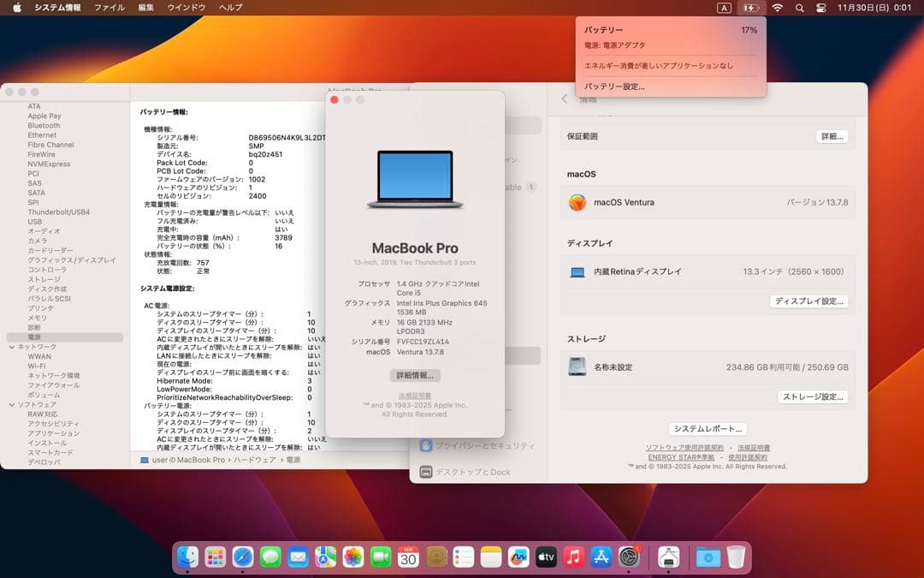Click the battery charging icon in menu bar
This screenshot has width=924, height=578.
click(x=750, y=8)
